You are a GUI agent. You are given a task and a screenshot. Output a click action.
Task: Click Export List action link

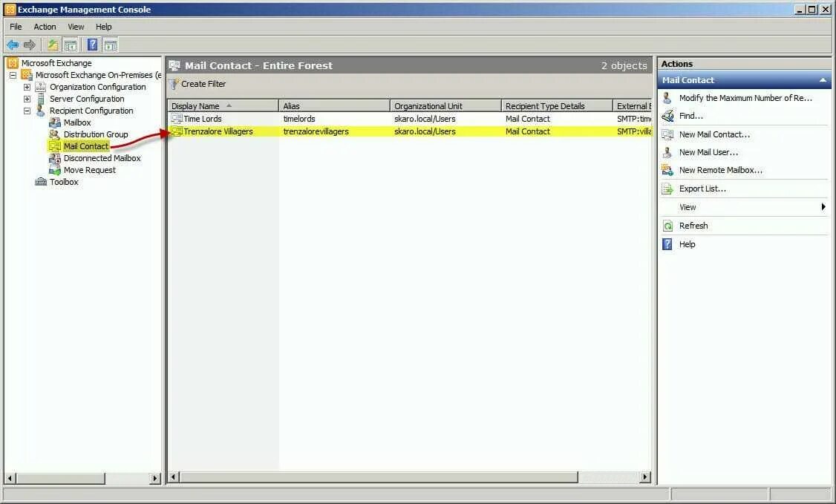[x=702, y=189]
